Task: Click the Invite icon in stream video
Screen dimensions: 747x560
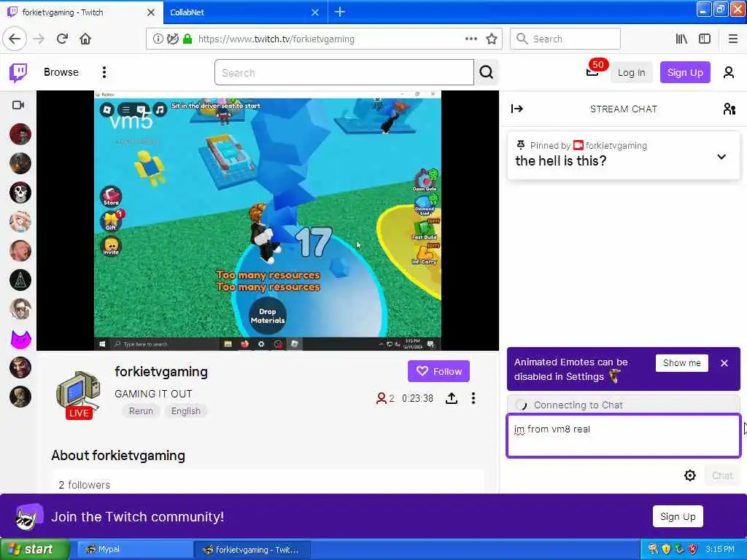Action: [x=111, y=246]
